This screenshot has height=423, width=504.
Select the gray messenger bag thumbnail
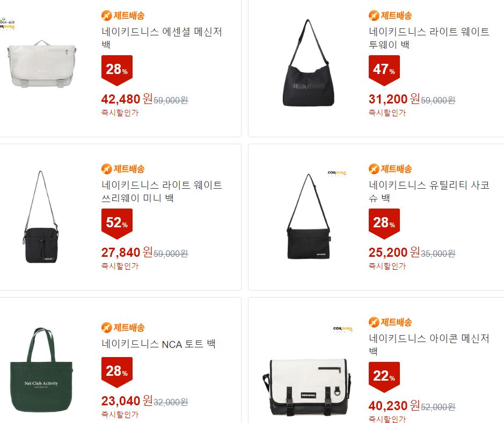(42, 64)
